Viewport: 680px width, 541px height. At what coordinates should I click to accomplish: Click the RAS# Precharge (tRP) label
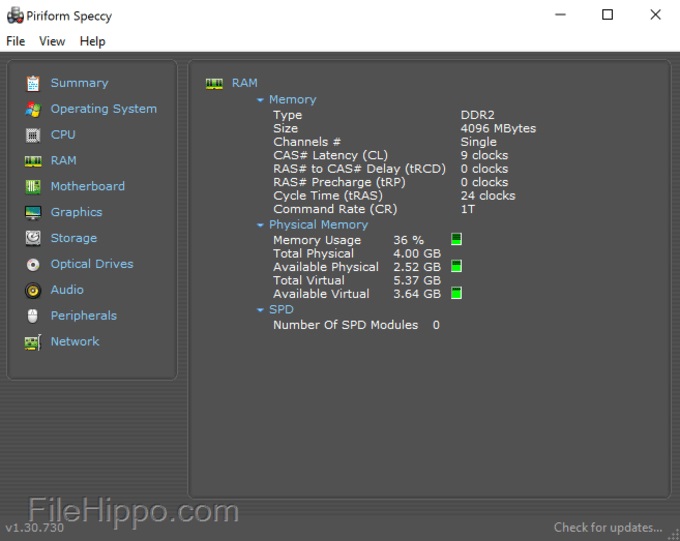(339, 182)
